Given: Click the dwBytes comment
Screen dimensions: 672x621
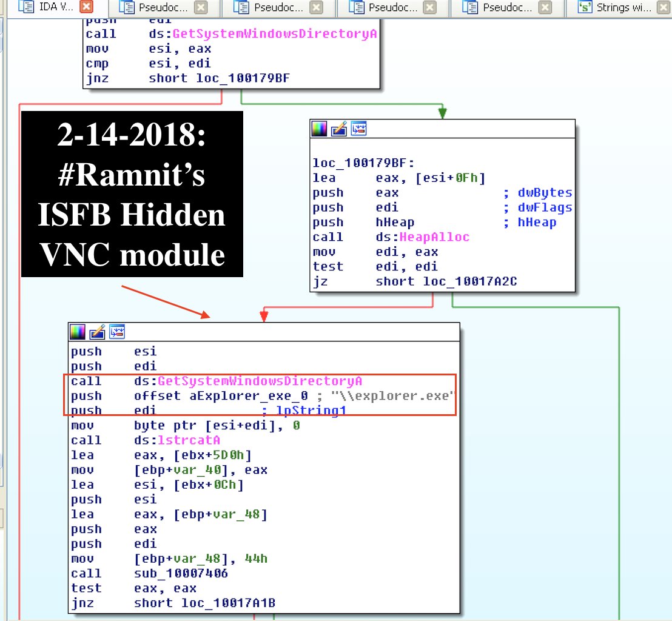Looking at the screenshot, I should (545, 193).
